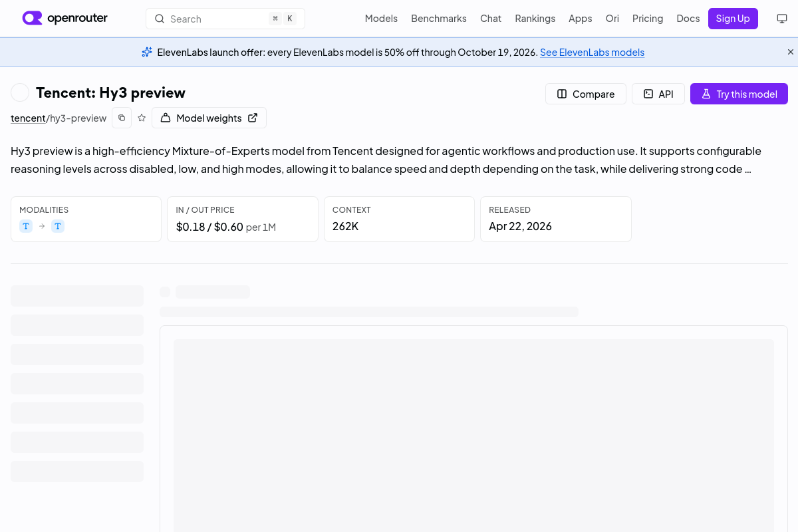Click the Tencent: Hy3 preview title

click(110, 92)
